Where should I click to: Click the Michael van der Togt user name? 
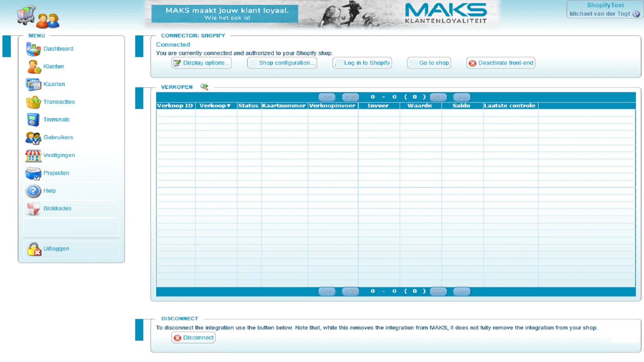pyautogui.click(x=600, y=14)
